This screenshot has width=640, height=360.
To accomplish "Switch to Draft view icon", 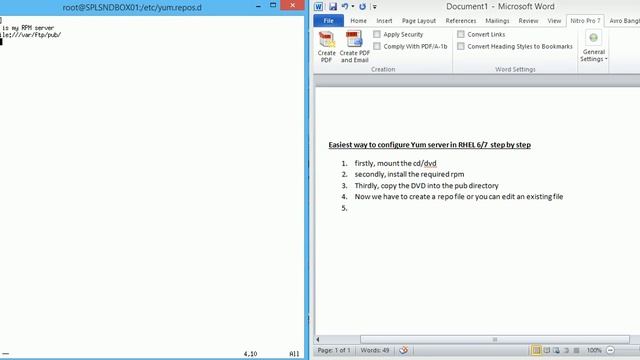I will coord(576,350).
